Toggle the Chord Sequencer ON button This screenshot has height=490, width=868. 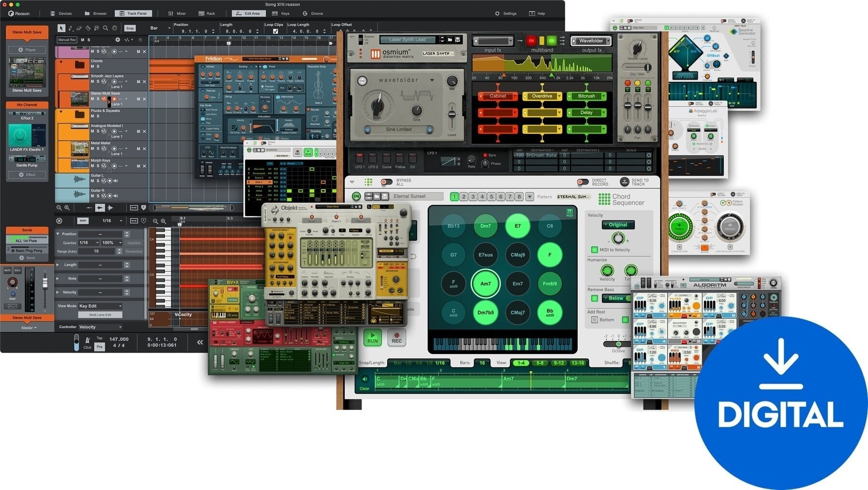(356, 196)
